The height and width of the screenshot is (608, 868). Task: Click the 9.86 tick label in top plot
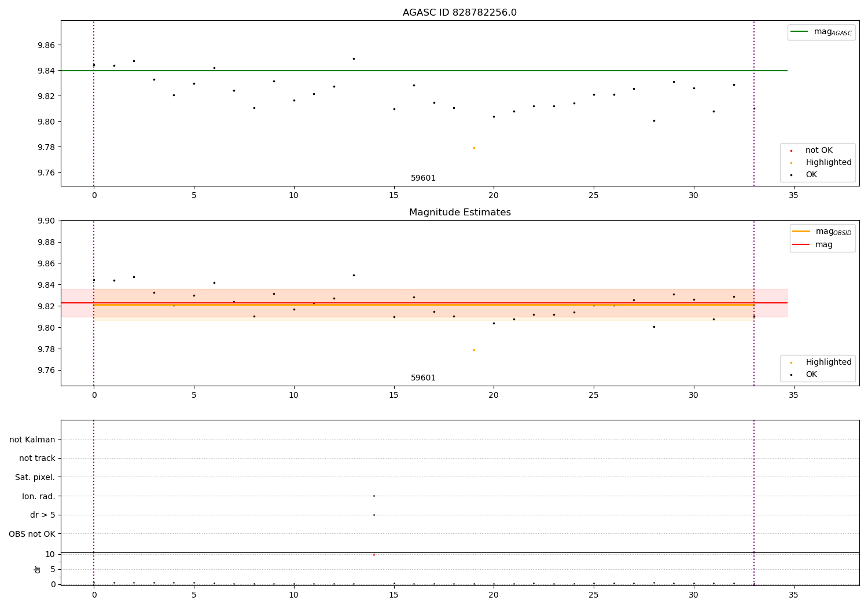[47, 45]
